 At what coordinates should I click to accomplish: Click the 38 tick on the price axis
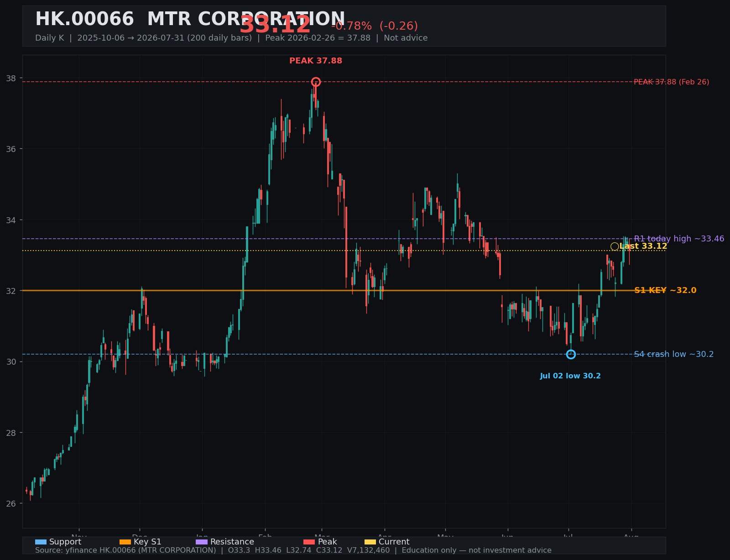(11, 79)
